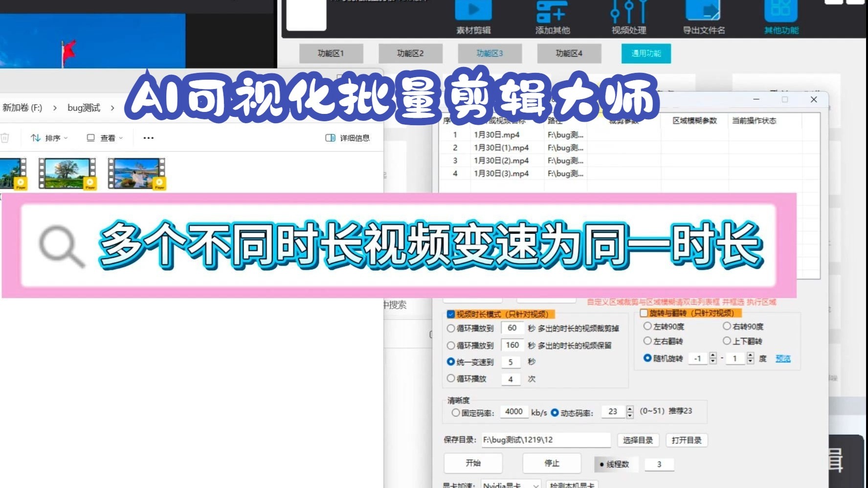Open the 其他功能 toolbar icon
Viewport: 868px width, 488px height.
point(781,18)
